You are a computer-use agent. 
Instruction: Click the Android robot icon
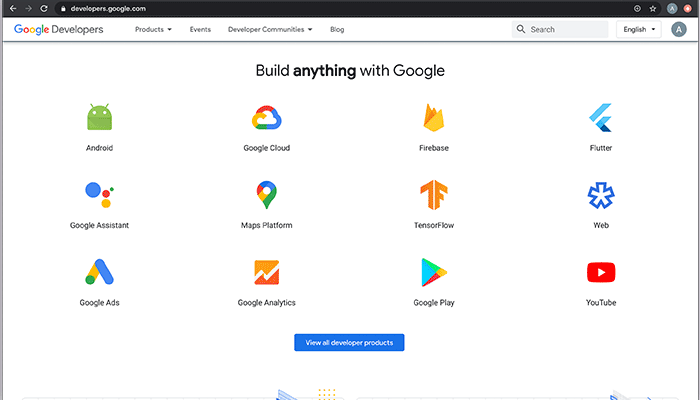[99, 118]
